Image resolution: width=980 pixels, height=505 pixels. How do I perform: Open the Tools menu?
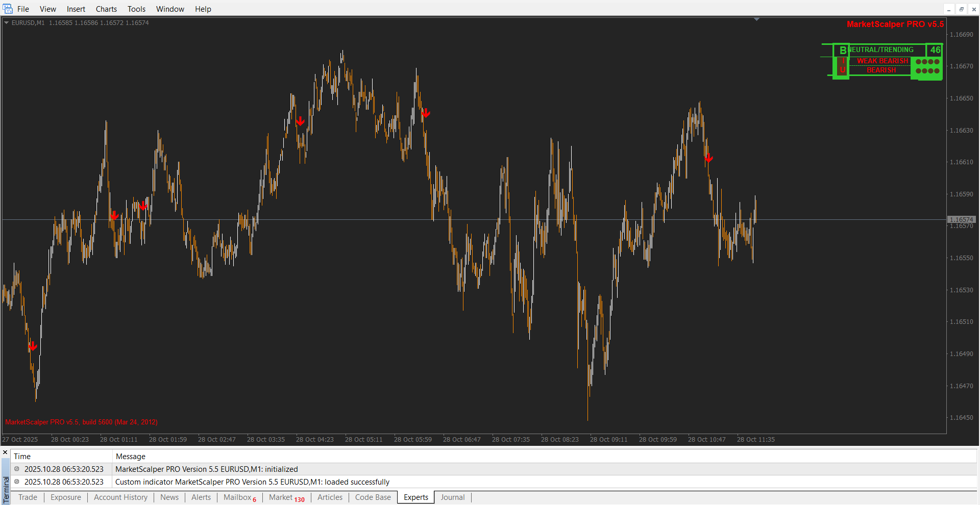coord(136,9)
